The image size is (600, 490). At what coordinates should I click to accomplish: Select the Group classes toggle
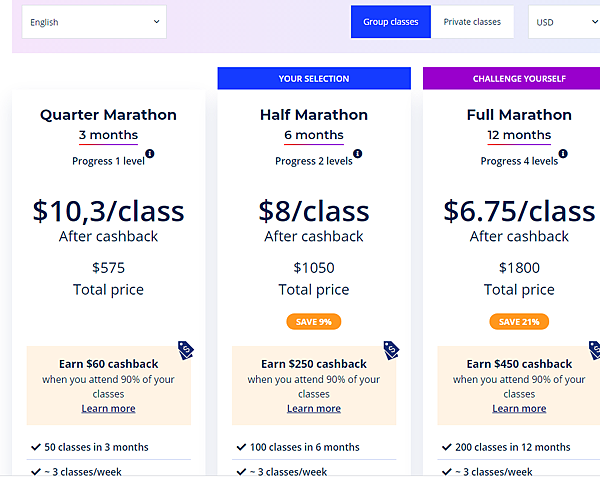coord(391,22)
